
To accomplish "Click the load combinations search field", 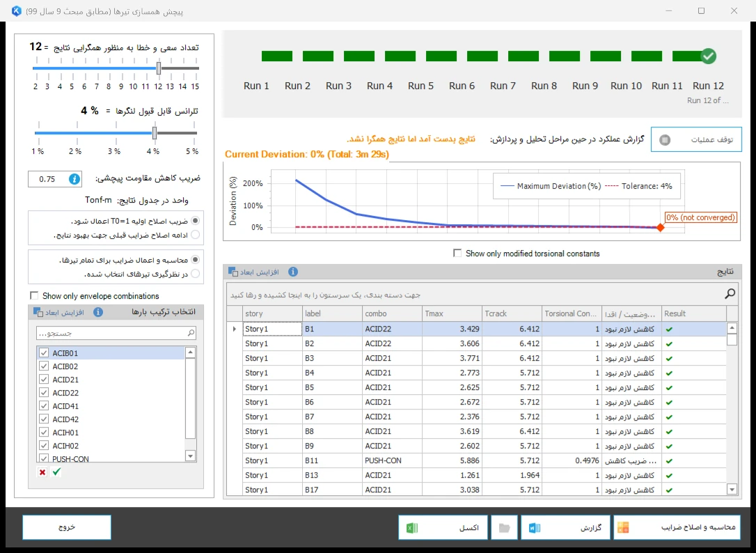I will point(116,333).
